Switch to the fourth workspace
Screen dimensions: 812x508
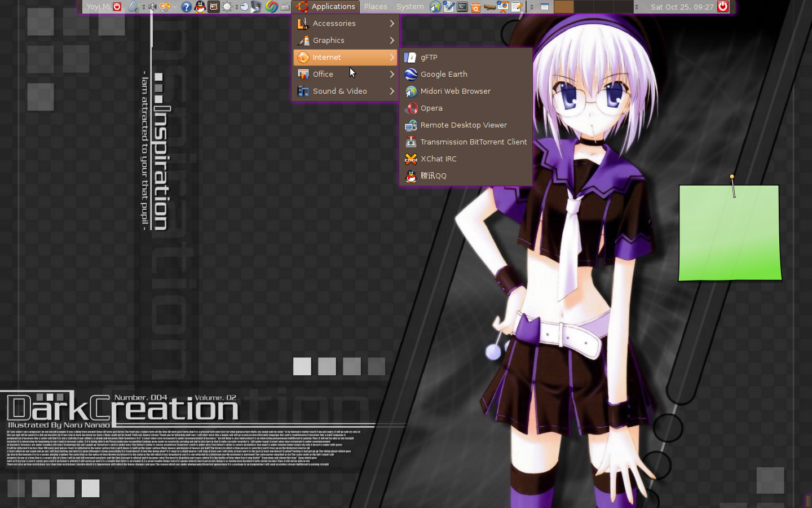(624, 7)
